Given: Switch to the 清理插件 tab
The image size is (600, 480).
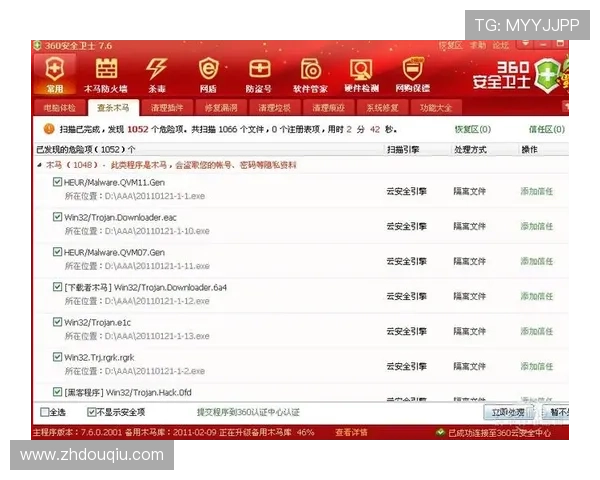Looking at the screenshot, I should click(x=167, y=108).
